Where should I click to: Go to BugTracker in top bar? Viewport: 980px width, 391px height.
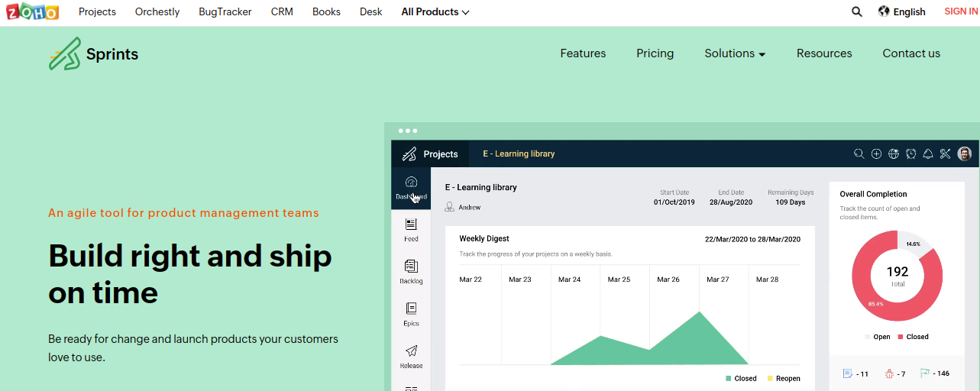[x=225, y=11]
